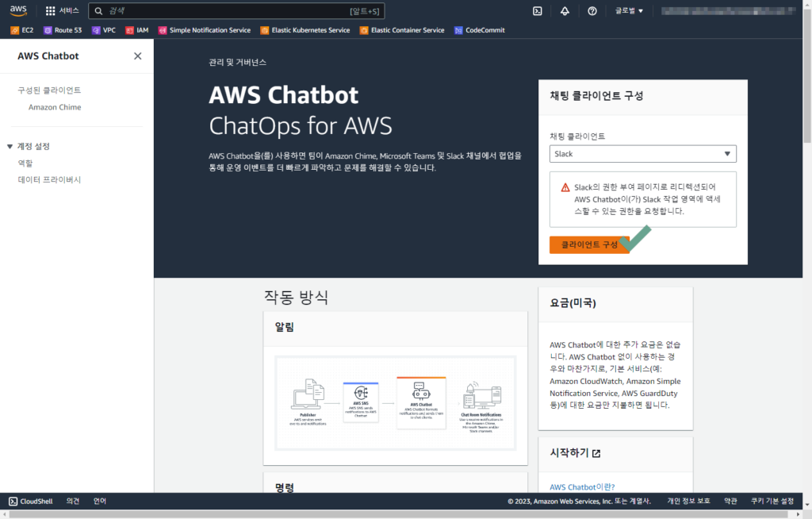Open the Simple Notification Service shortcut
Image resolution: width=812 pixels, height=519 pixels.
[205, 30]
